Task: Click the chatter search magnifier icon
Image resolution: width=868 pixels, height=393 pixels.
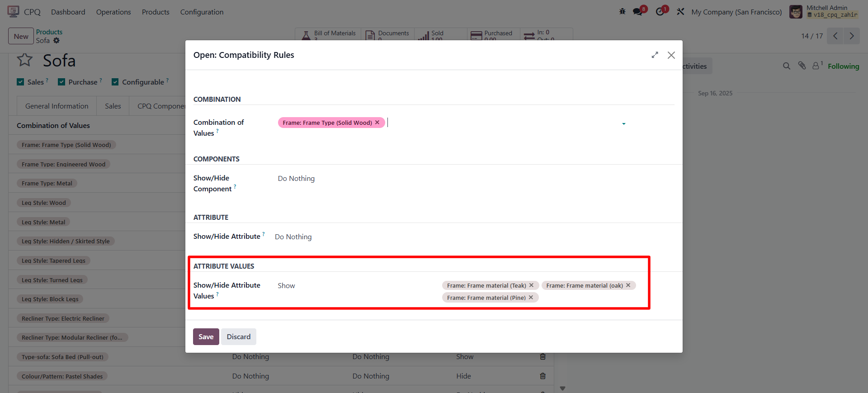Action: 787,66
